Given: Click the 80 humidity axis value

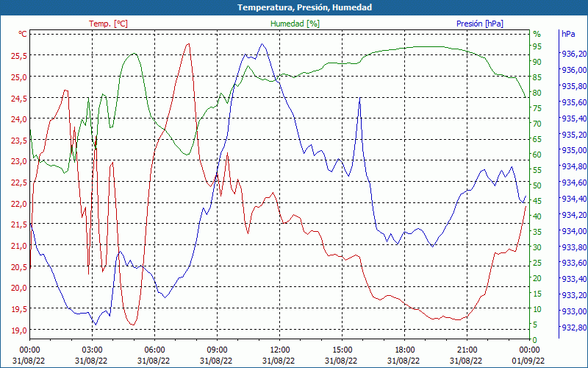Looking at the screenshot, I should tap(537, 93).
